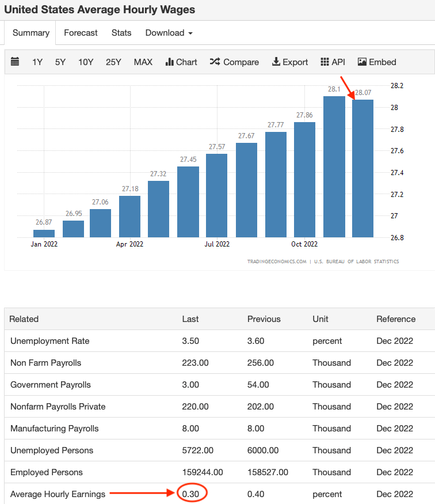Screen dimensions: 435x504
Task: Click the Export download icon
Action: (276, 62)
